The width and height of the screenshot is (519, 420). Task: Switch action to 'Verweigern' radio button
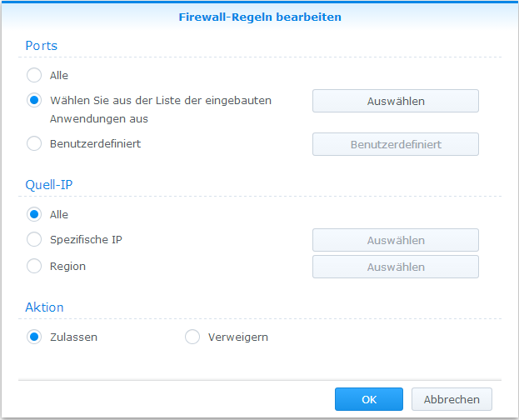(192, 337)
